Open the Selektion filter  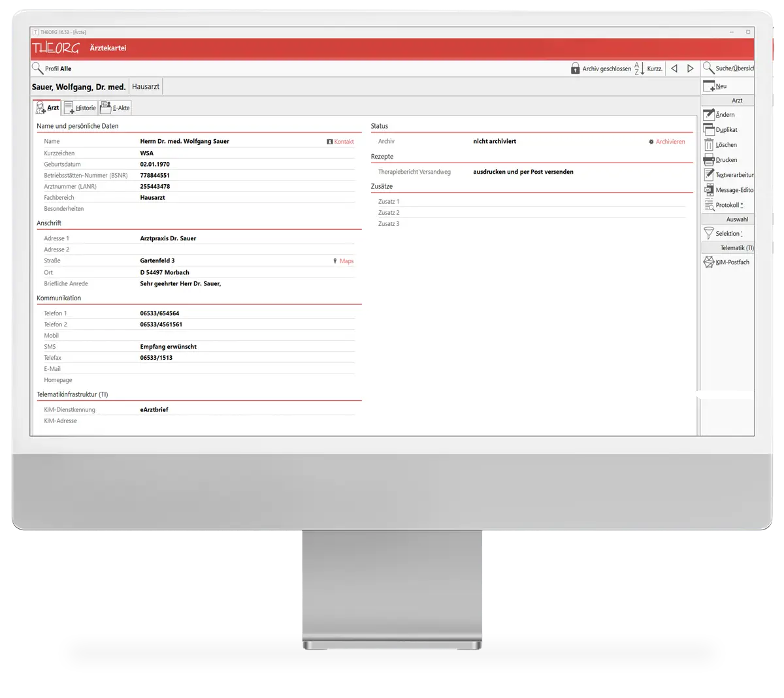pyautogui.click(x=709, y=234)
